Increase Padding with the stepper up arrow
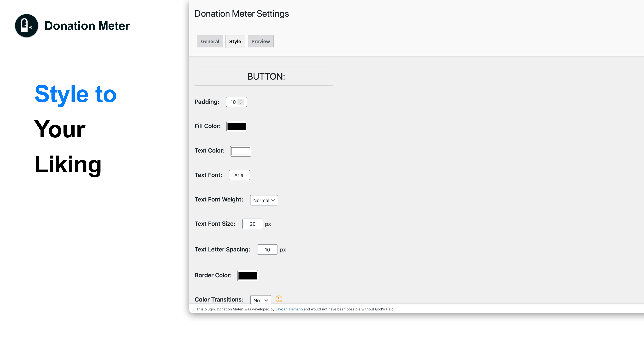Image resolution: width=644 pixels, height=362 pixels. pos(241,100)
